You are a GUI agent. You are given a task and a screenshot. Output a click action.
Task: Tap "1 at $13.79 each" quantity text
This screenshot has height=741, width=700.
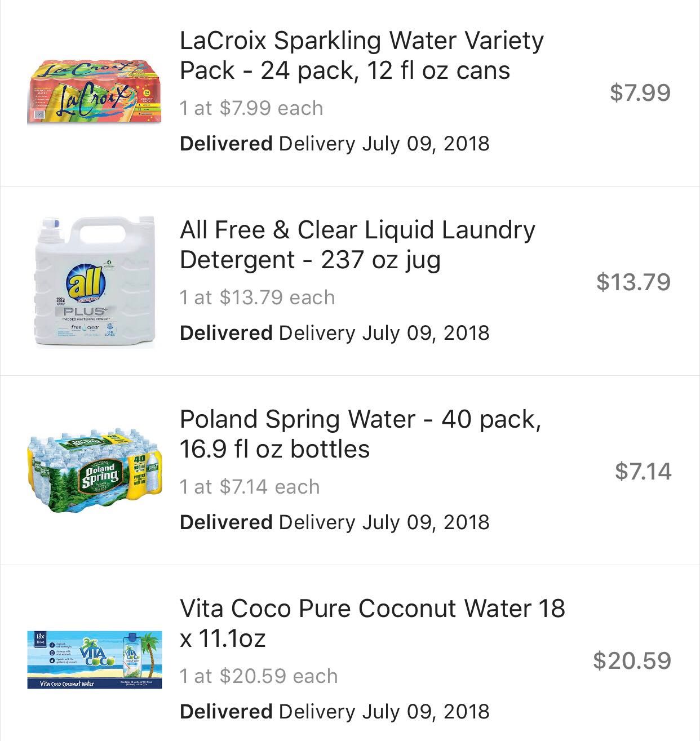point(257,297)
